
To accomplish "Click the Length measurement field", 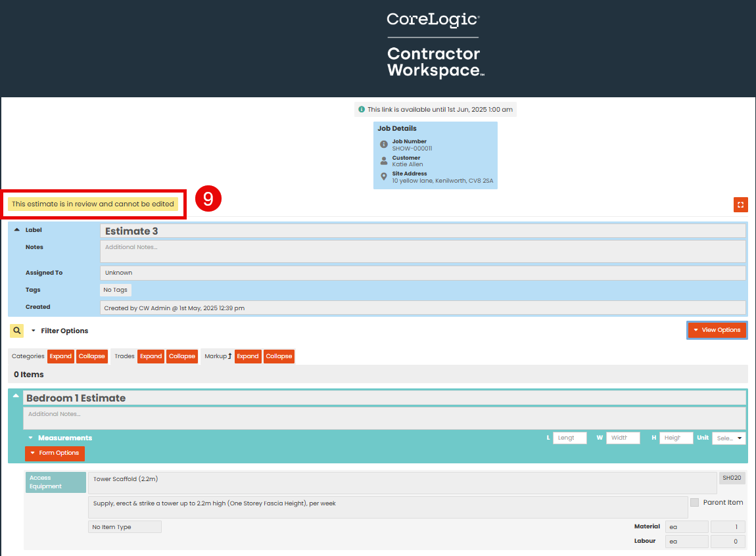I will pos(570,438).
